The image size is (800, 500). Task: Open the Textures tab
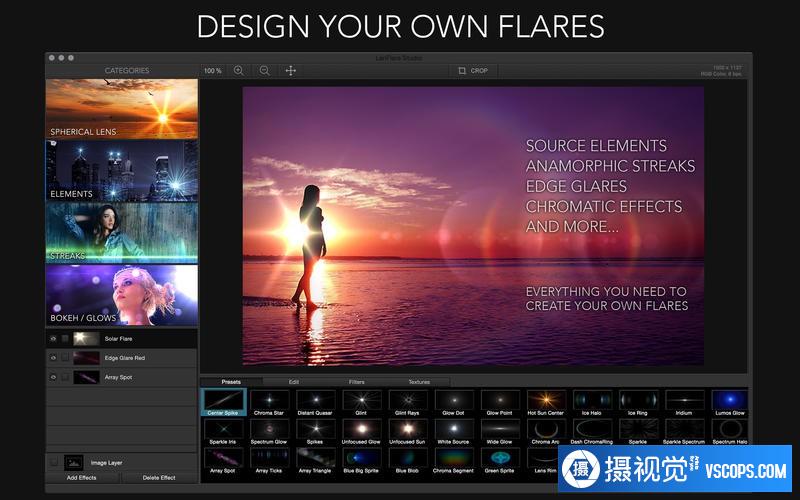(x=419, y=382)
